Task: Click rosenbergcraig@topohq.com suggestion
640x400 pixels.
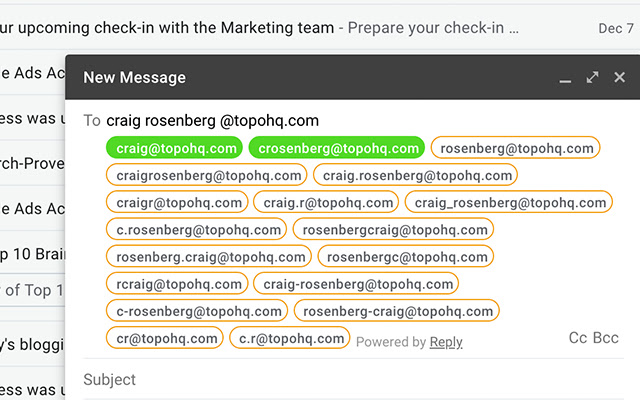Action: coord(393,229)
